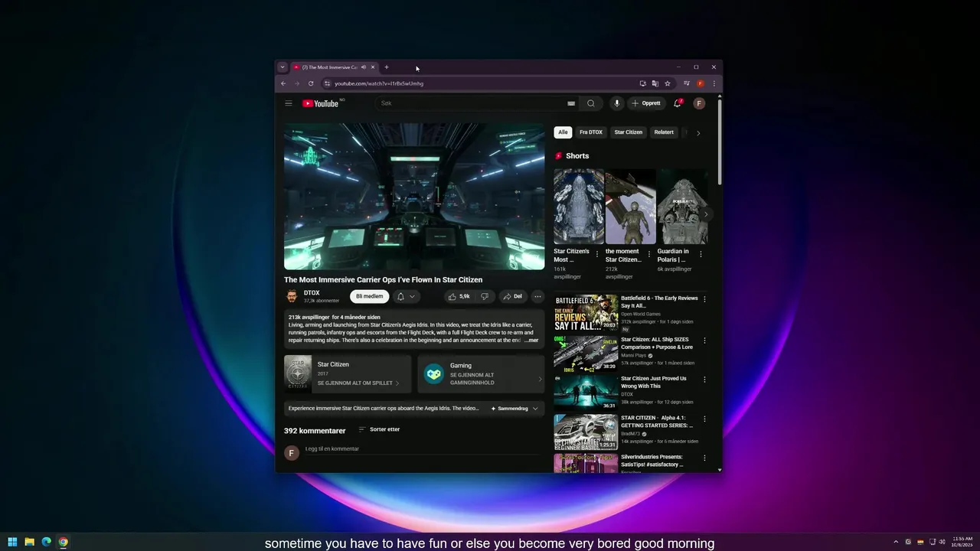Show next Shorts with the arrow
The width and height of the screenshot is (980, 551).
(706, 215)
